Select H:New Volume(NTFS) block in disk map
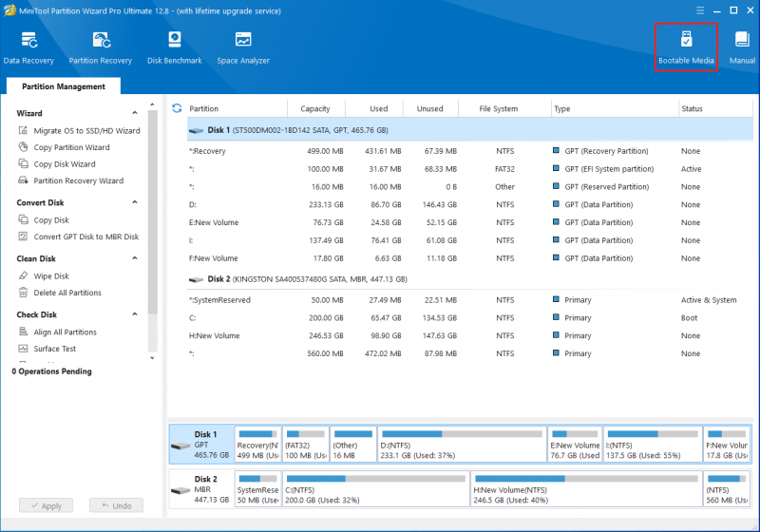The width and height of the screenshot is (760, 532). coord(586,489)
